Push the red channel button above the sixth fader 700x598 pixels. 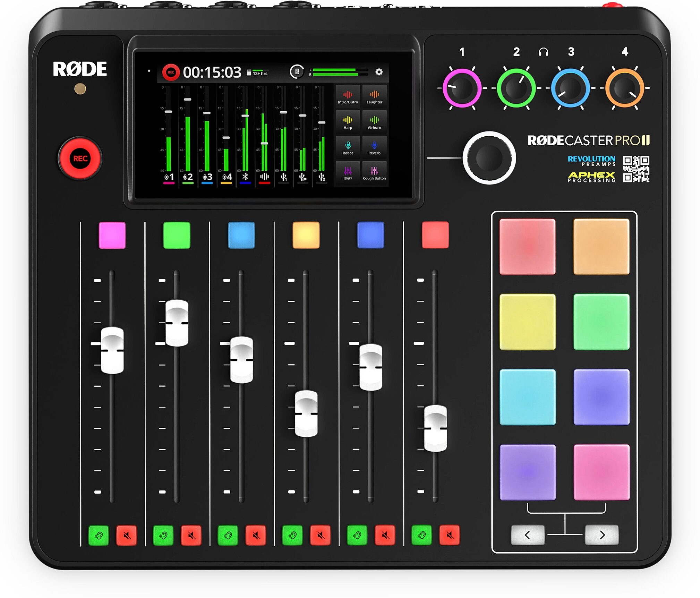[x=435, y=235]
